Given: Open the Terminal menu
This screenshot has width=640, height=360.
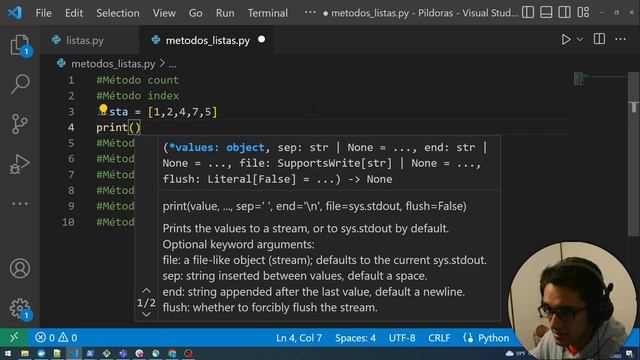Looking at the screenshot, I should (267, 13).
